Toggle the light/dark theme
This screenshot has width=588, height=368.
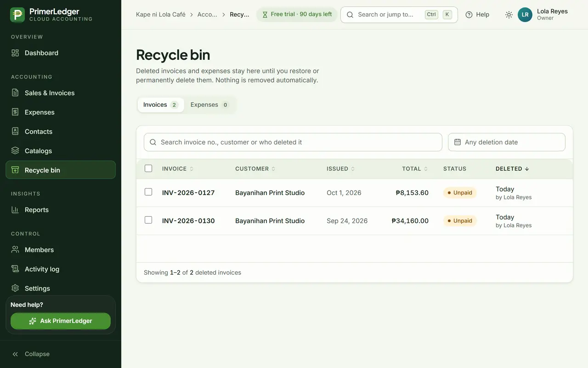click(509, 15)
